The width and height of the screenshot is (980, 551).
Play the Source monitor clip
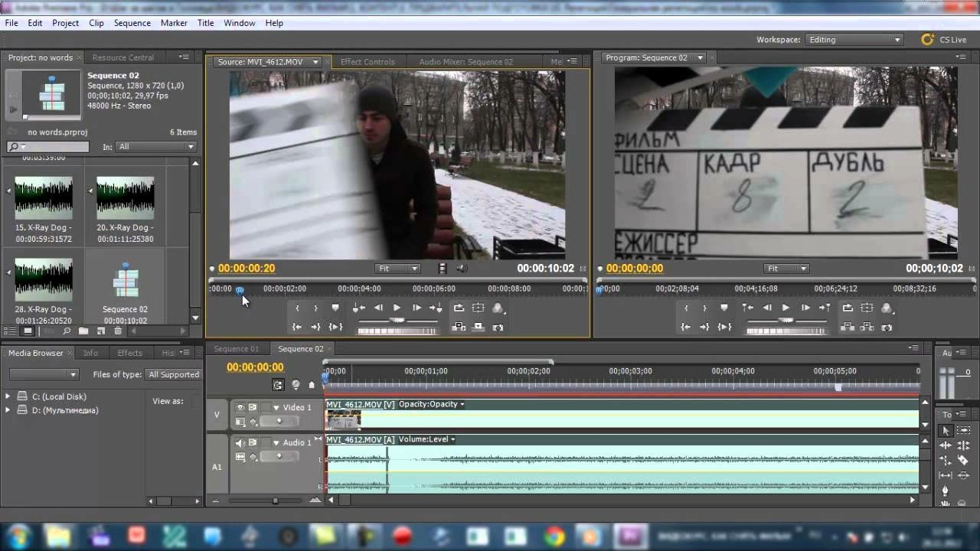click(x=397, y=308)
